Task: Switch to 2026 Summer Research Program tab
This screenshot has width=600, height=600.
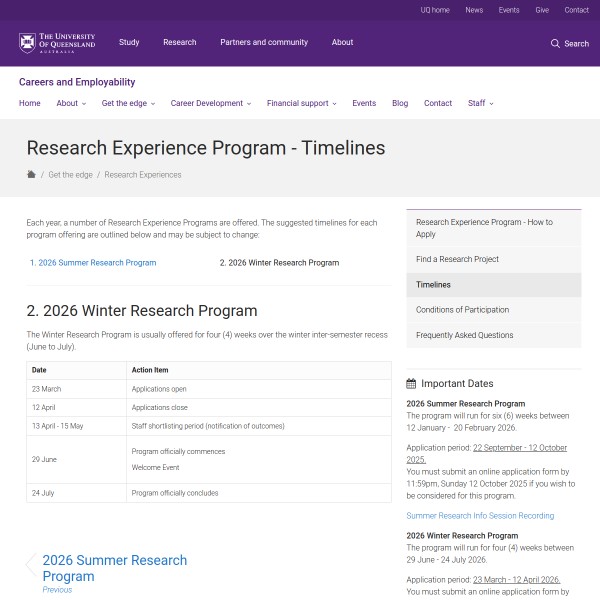Action: (x=93, y=263)
